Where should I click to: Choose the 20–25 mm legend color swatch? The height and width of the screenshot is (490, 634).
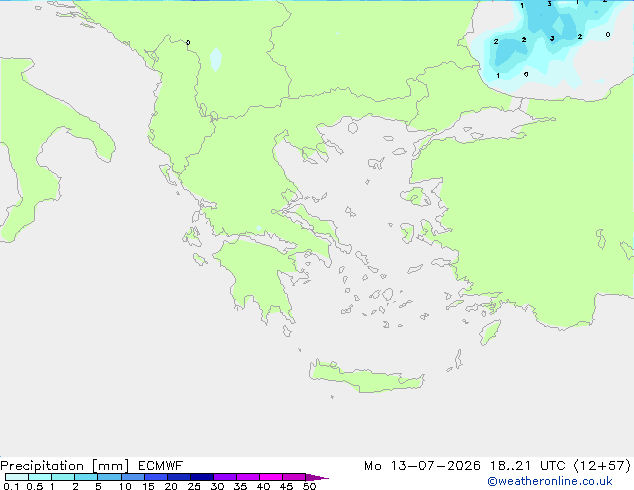coord(179,477)
